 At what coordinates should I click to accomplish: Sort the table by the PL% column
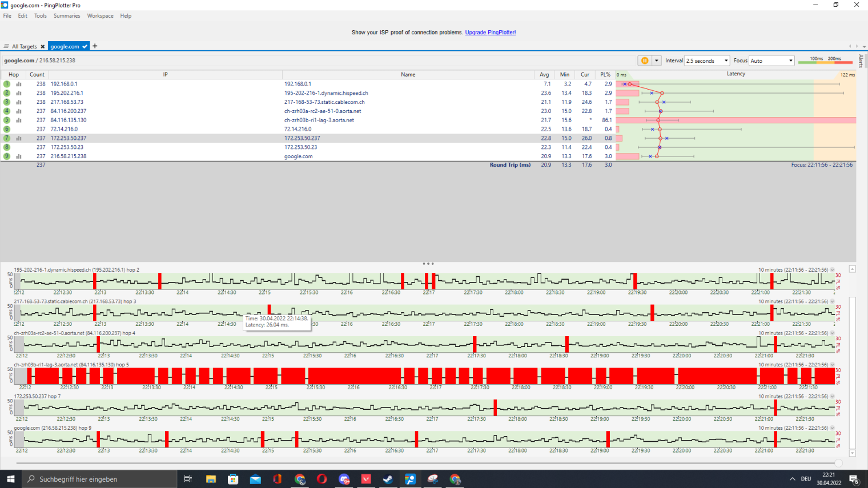(x=605, y=75)
